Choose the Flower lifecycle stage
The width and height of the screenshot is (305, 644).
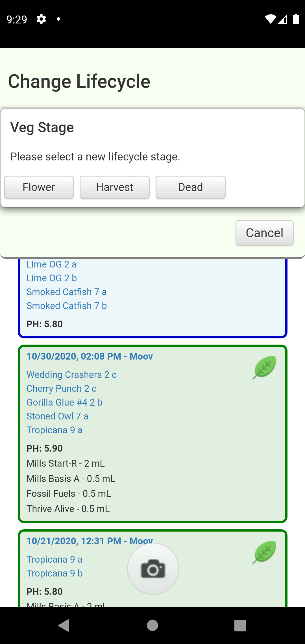(x=39, y=187)
